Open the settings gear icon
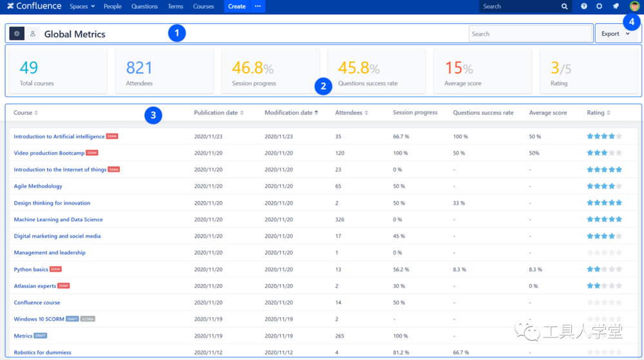 point(600,6)
